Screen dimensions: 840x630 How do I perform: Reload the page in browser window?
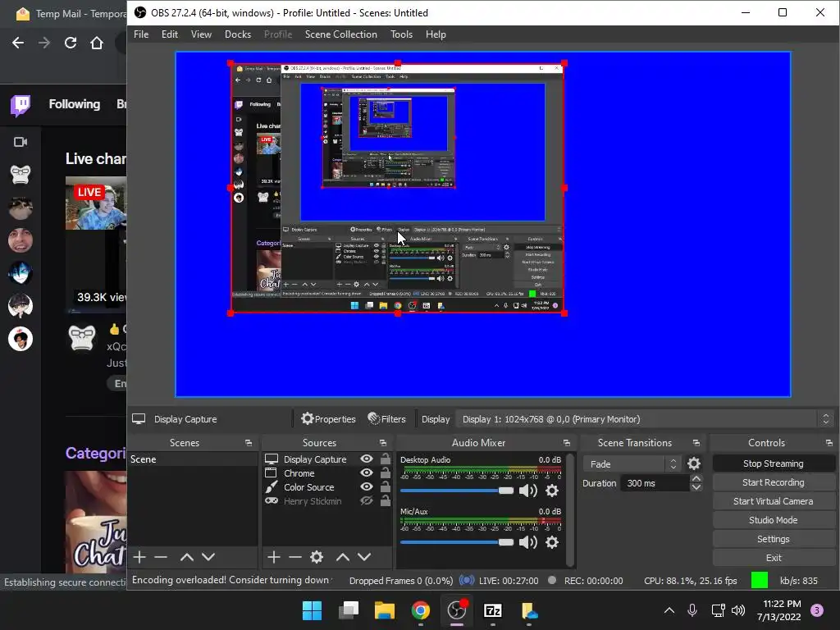point(71,43)
